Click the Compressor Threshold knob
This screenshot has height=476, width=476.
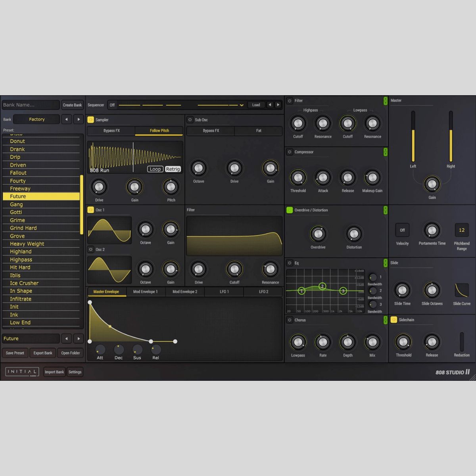[x=298, y=178]
